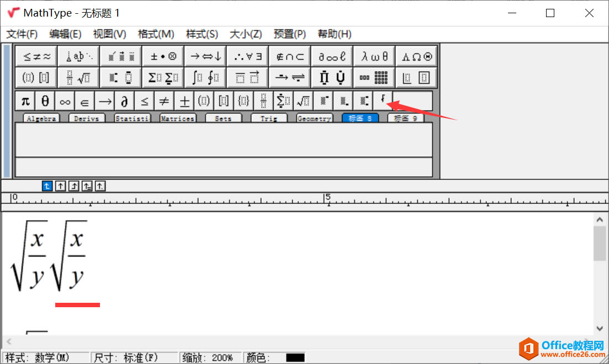Open the square root templates palette
Viewport: 609px width, 364px height.
(x=303, y=100)
